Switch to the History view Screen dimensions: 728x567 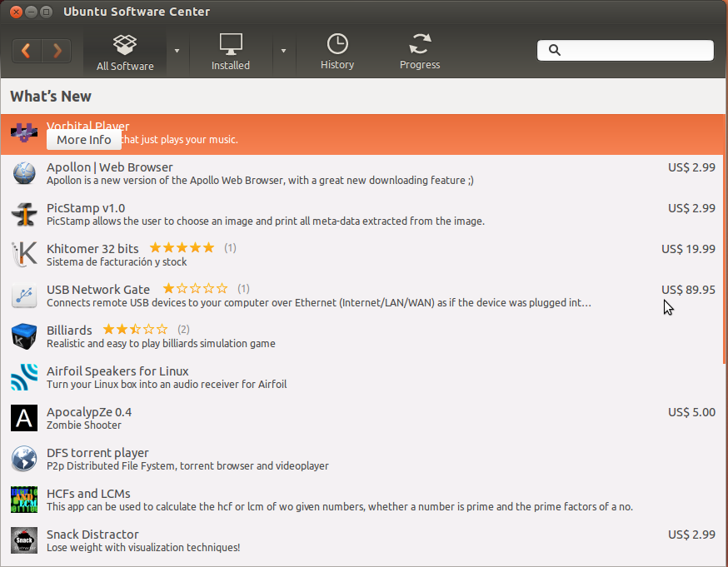tap(337, 50)
